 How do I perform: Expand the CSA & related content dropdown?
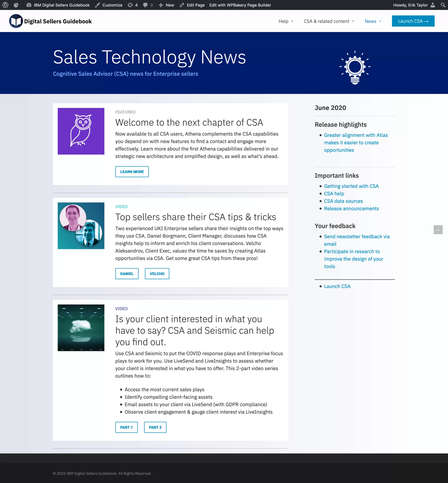click(329, 21)
